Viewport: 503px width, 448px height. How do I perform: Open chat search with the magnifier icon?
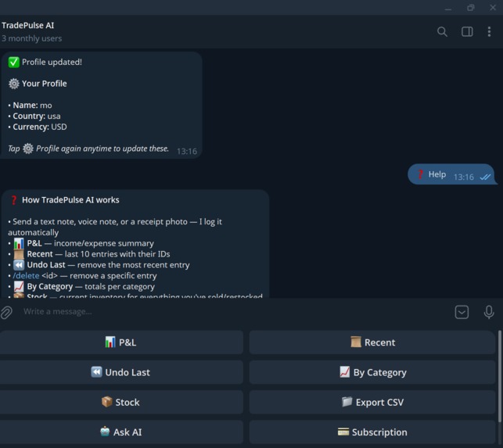pos(442,31)
